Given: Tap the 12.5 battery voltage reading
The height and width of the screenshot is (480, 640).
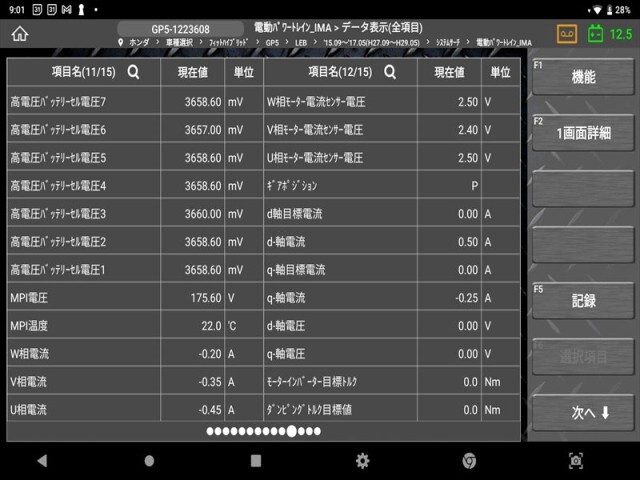Looking at the screenshot, I should point(620,34).
